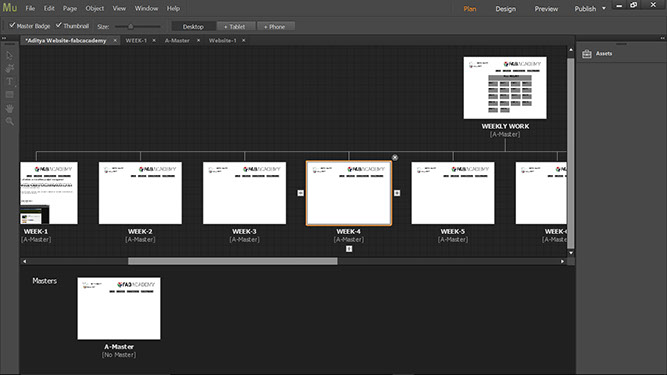667x375 pixels.
Task: Switch to Aditya Website-fabcacademy tab
Action: click(66, 40)
